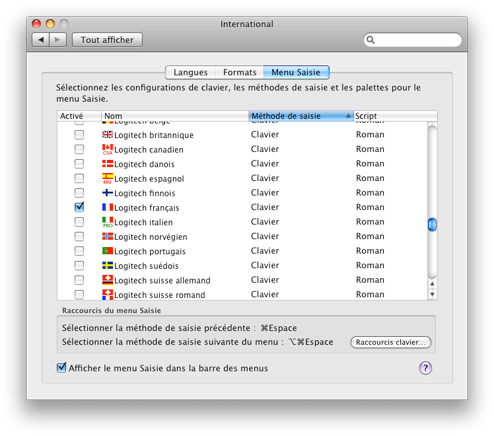Enable Logitech suédois checkbox
This screenshot has width=494, height=436.
(x=79, y=266)
